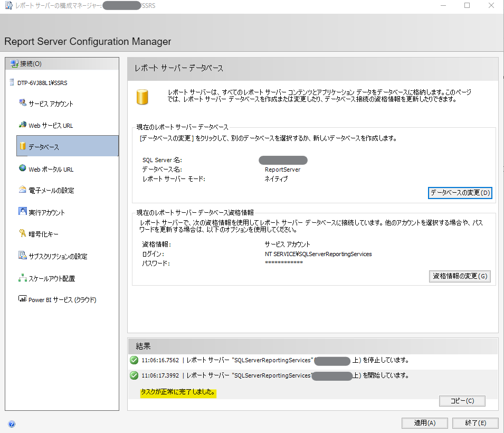
Task: Click the 終了(E) exit button
Action: (x=475, y=423)
